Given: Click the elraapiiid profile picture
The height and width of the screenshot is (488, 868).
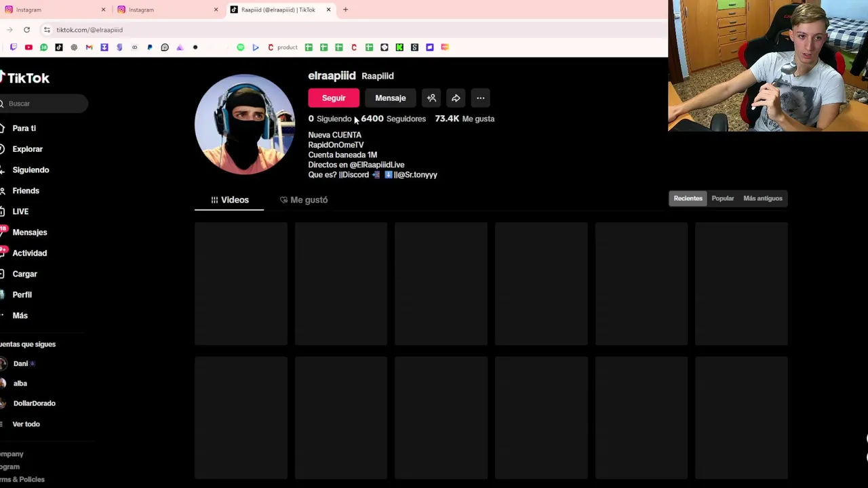Looking at the screenshot, I should click(x=245, y=124).
